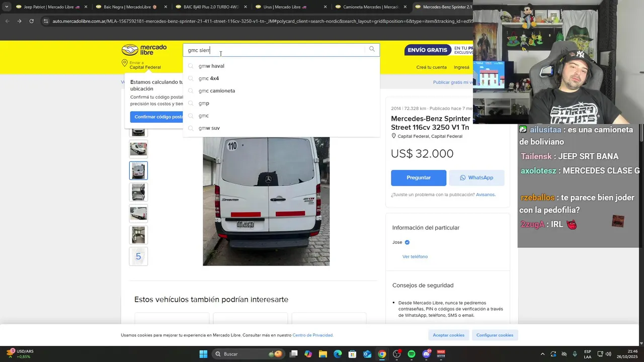Click the Chrome icon in the taskbar
This screenshot has width=644, height=362.
pyautogui.click(x=382, y=354)
